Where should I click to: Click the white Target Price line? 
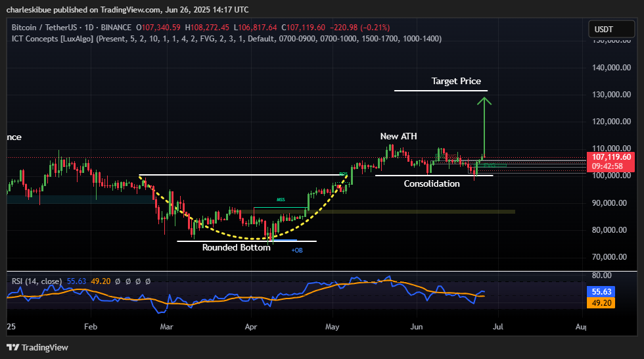coord(441,91)
